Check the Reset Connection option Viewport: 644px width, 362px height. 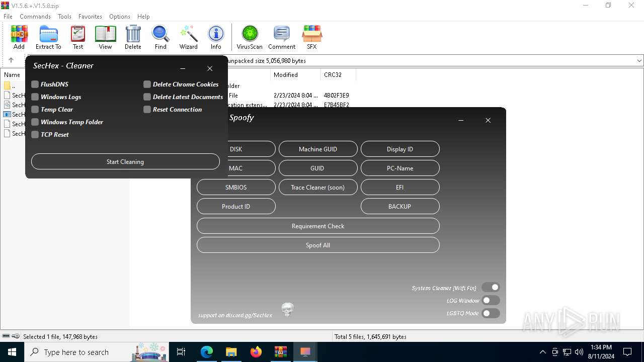pos(147,110)
